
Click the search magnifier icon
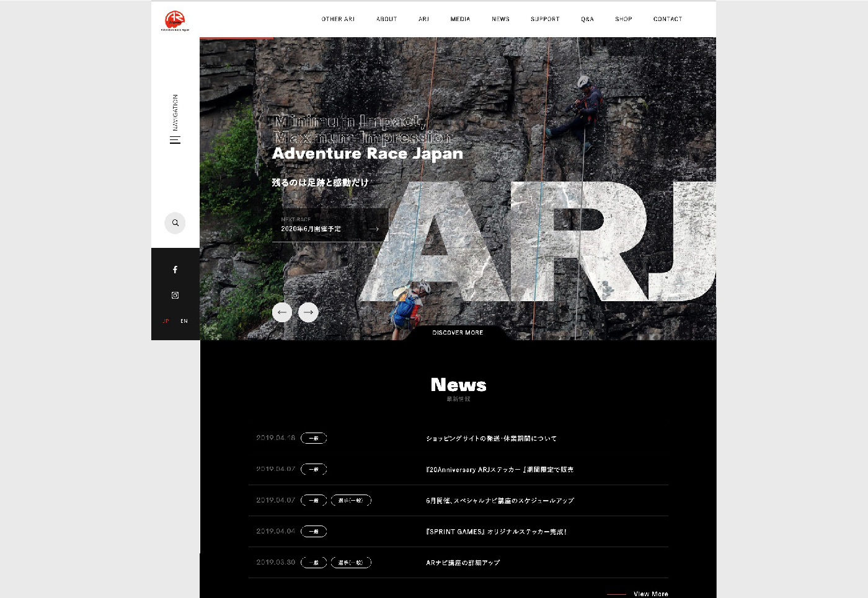(x=175, y=223)
